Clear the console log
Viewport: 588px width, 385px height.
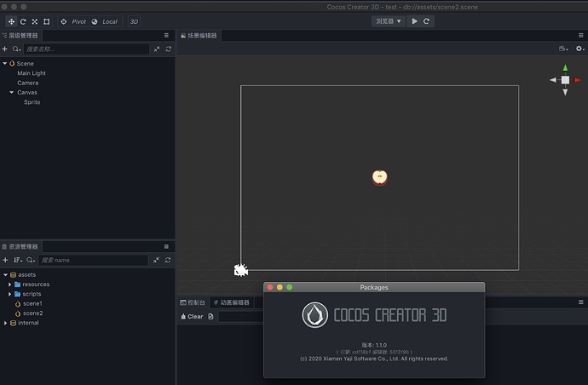point(192,317)
